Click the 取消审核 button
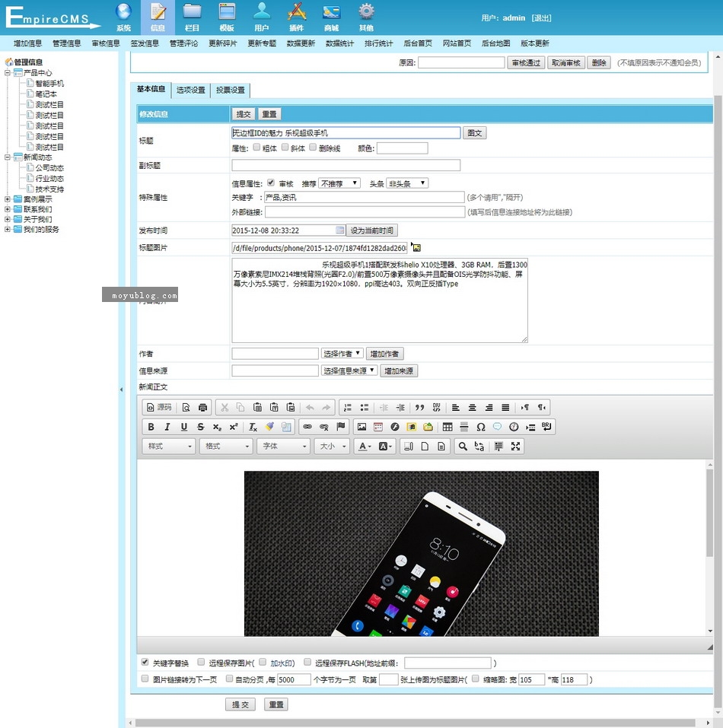The height and width of the screenshot is (728, 723). pyautogui.click(x=566, y=62)
